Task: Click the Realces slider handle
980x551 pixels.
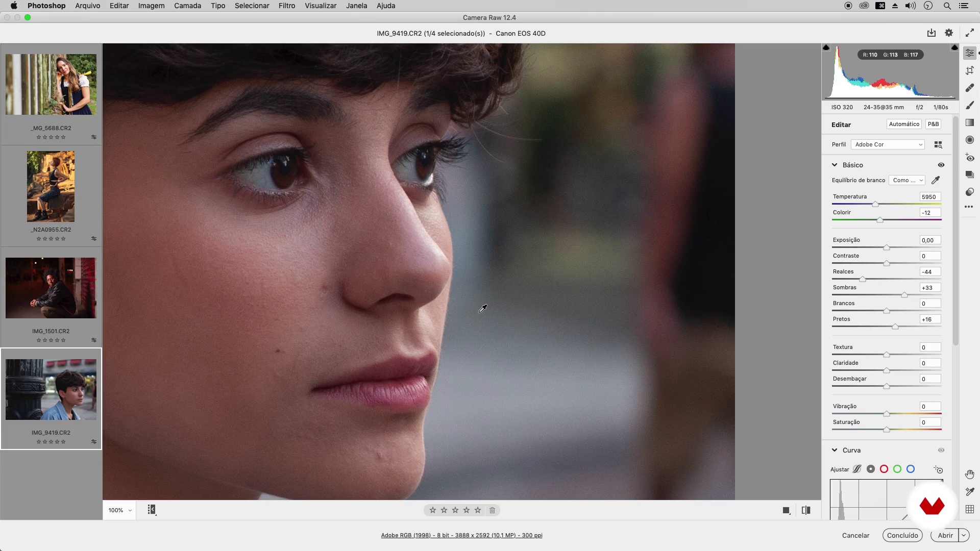Action: click(863, 279)
